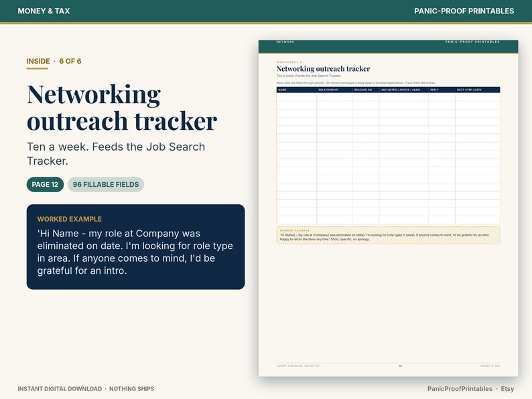Click PANIC-PROOF PRINTABLES in the top banner

coord(464,11)
